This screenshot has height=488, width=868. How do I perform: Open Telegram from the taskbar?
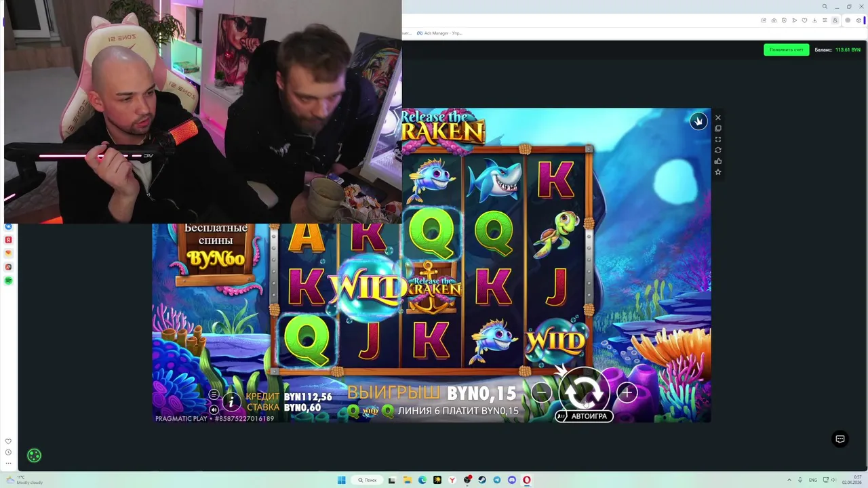(x=497, y=480)
